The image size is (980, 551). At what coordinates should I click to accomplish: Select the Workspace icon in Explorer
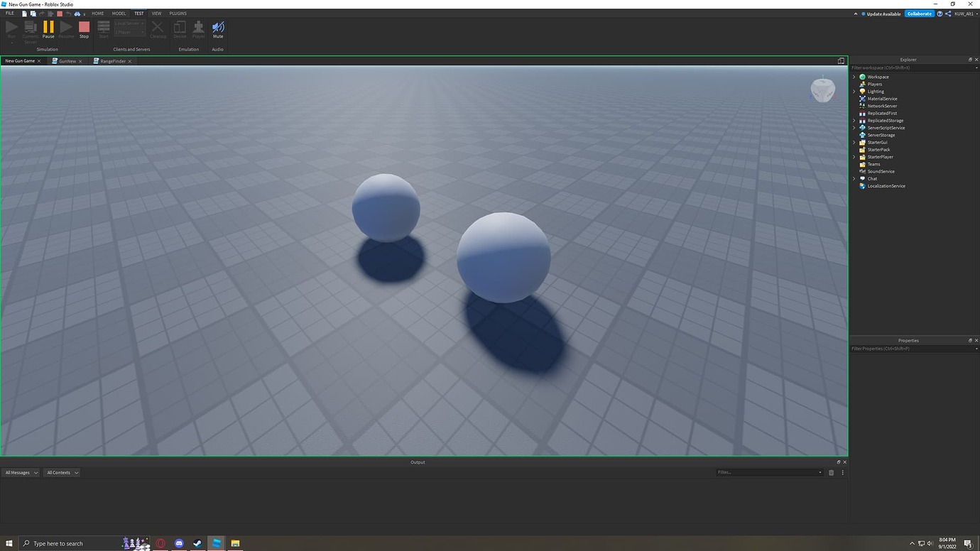(861, 76)
